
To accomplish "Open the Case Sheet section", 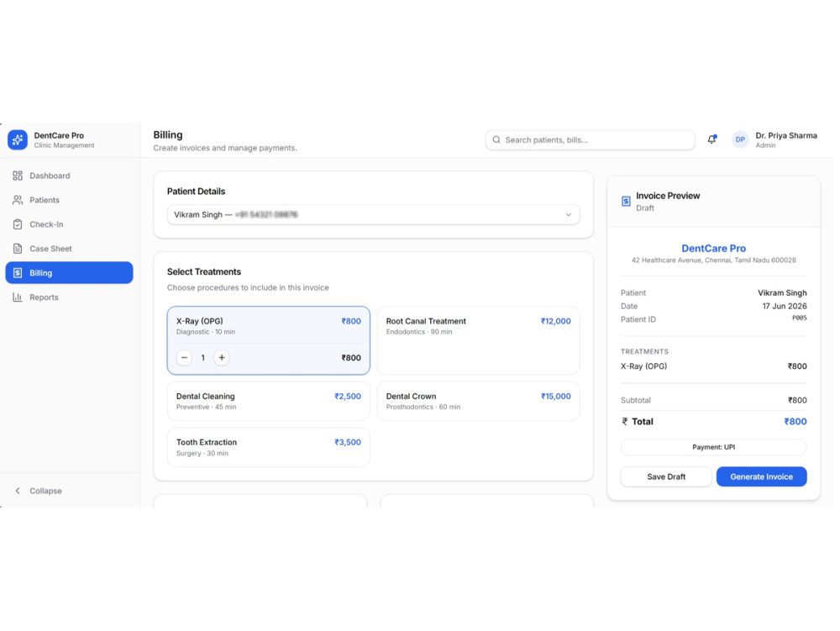I will point(69,249).
